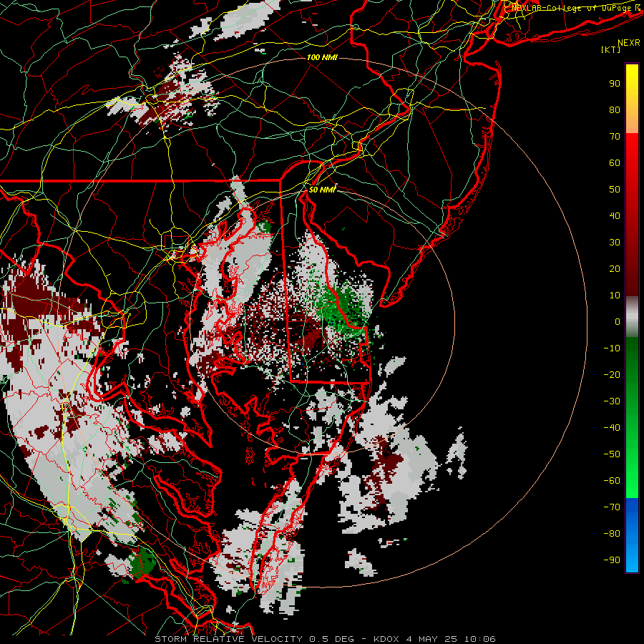Click the positive "90" value on the velocity scale
Screen dimensions: 644x644
coord(615,84)
